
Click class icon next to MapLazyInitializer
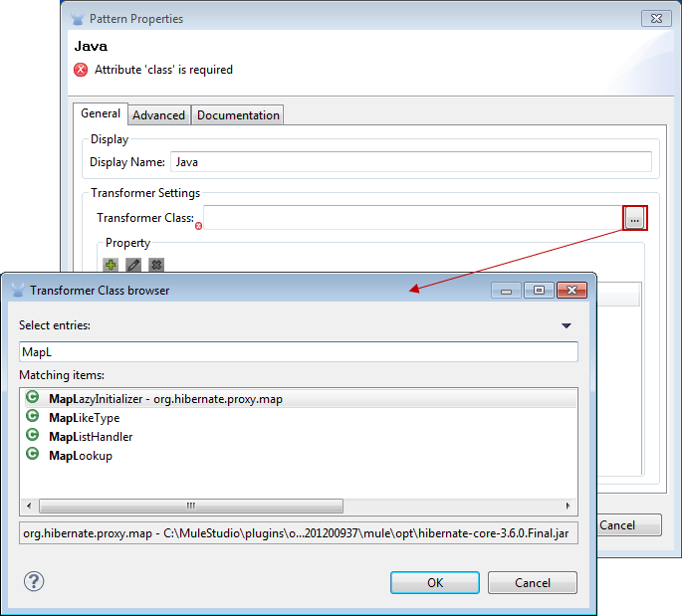click(33, 397)
